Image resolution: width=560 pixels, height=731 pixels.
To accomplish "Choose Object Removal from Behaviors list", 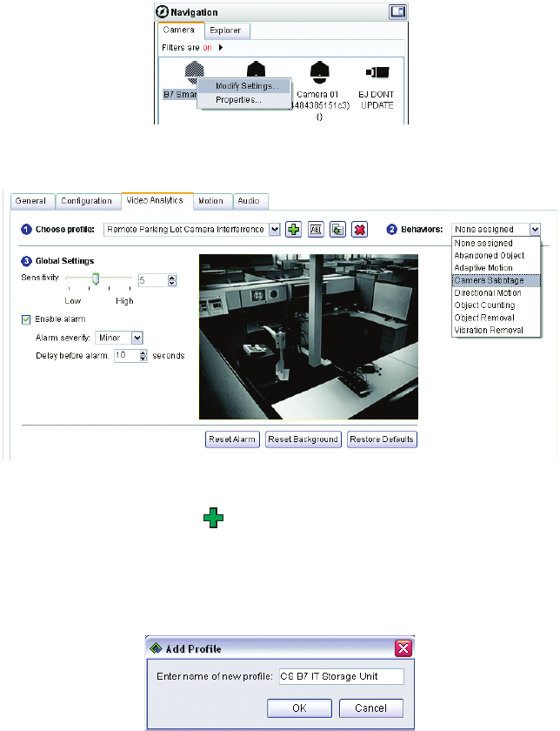I will (497, 318).
